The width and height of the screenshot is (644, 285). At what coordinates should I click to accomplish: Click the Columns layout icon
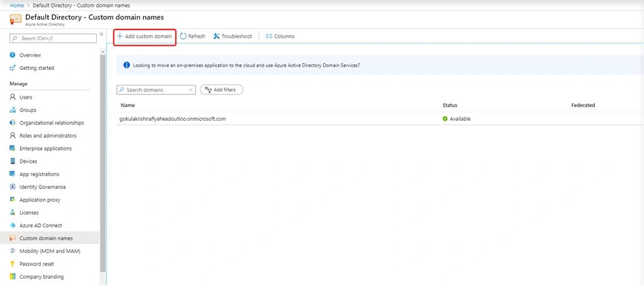pos(269,36)
